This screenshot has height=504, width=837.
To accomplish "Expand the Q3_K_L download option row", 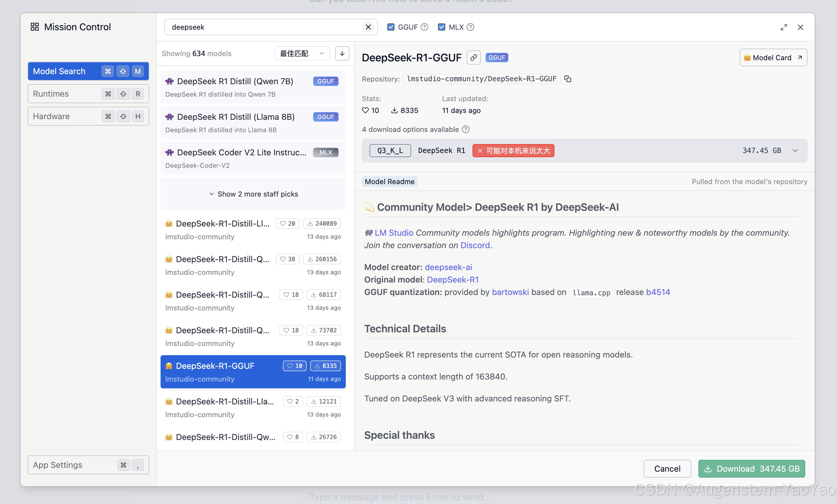I will [795, 150].
